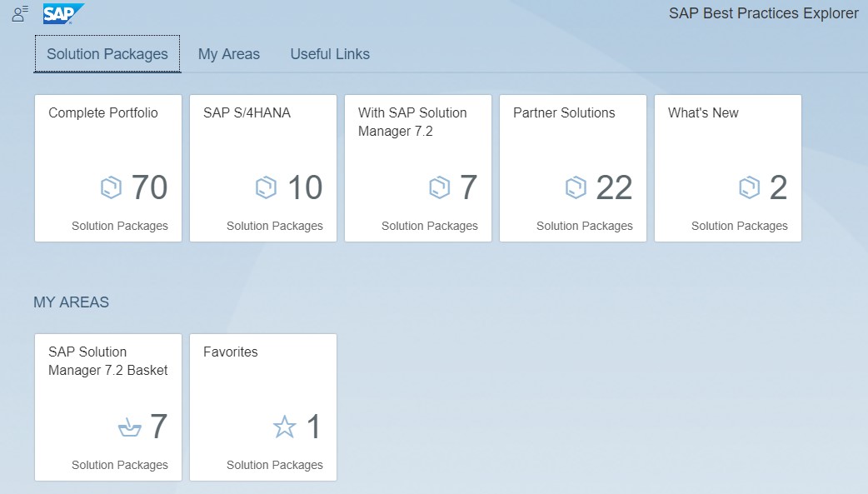868x494 pixels.
Task: Click the package icon on Partner Solutions tile
Action: tap(576, 188)
